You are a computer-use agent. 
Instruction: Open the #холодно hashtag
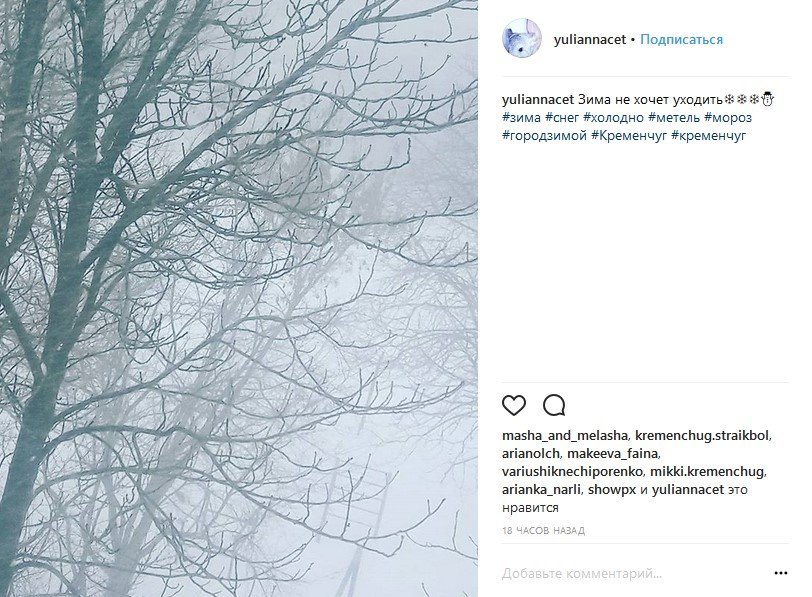tap(614, 118)
